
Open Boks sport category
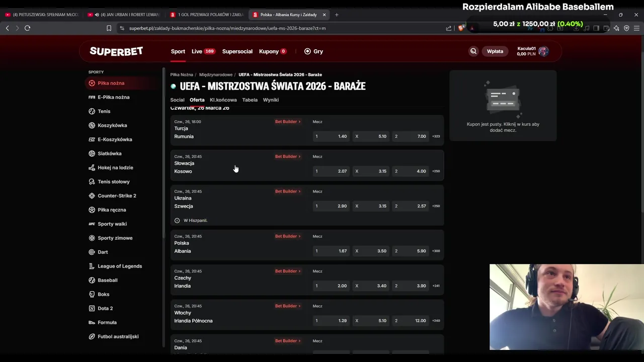coord(103,294)
